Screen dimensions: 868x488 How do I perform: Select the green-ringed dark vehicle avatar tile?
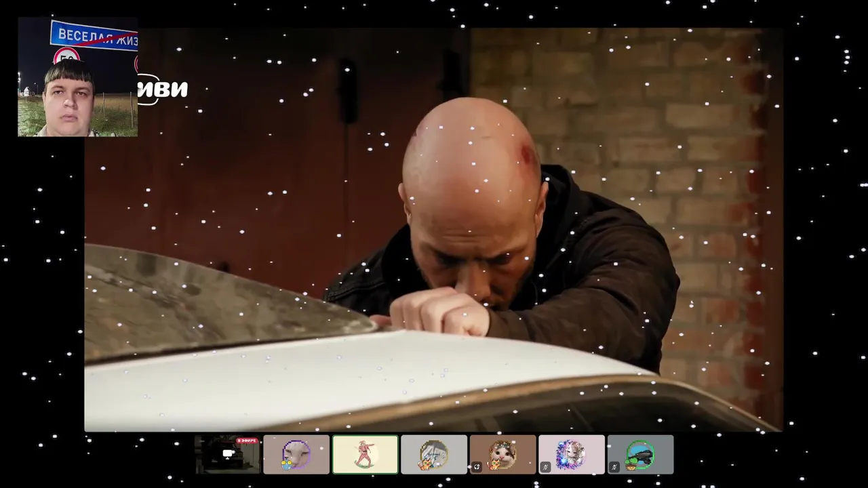640,454
